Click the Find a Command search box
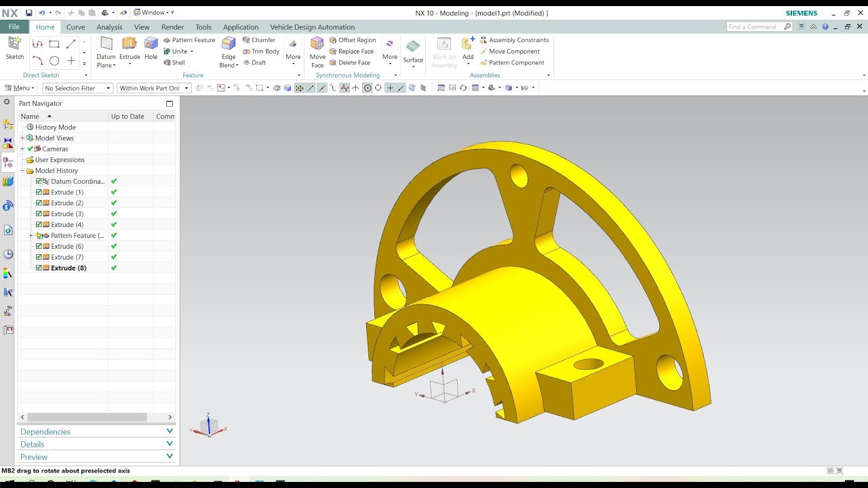The height and width of the screenshot is (488, 868). 759,27
